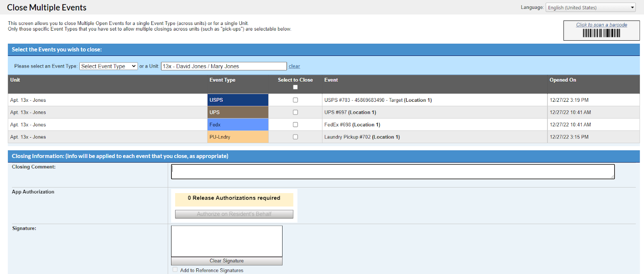This screenshot has height=274, width=644.
Task: Click 'Apt. 13x - Jones' in the PU-Lndry row
Action: (x=28, y=137)
